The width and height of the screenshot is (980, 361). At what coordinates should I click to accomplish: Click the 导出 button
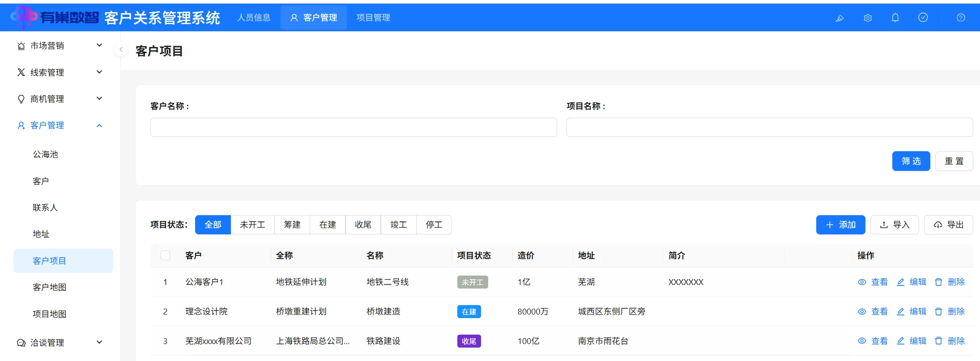pos(949,225)
